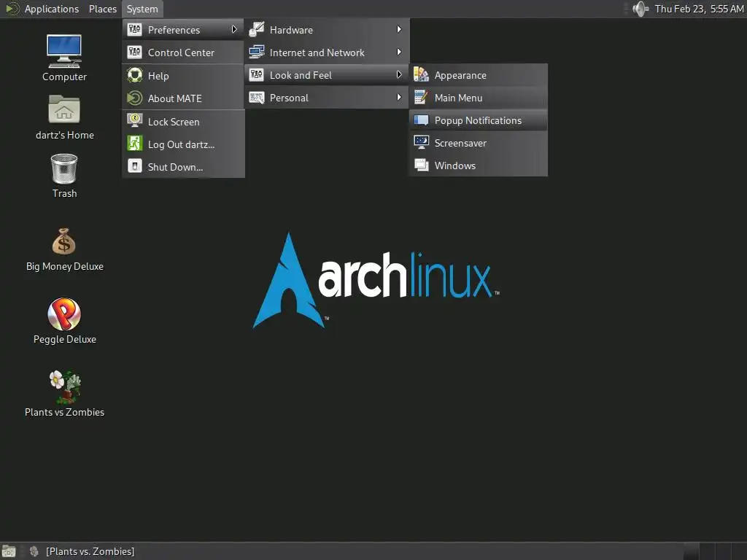Expand the Internet and Network submenu arrow
Viewport: 747px width, 560px height.
pyautogui.click(x=399, y=52)
